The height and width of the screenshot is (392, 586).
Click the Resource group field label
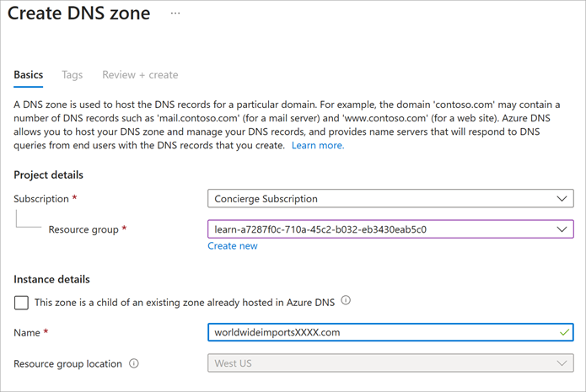point(83,229)
